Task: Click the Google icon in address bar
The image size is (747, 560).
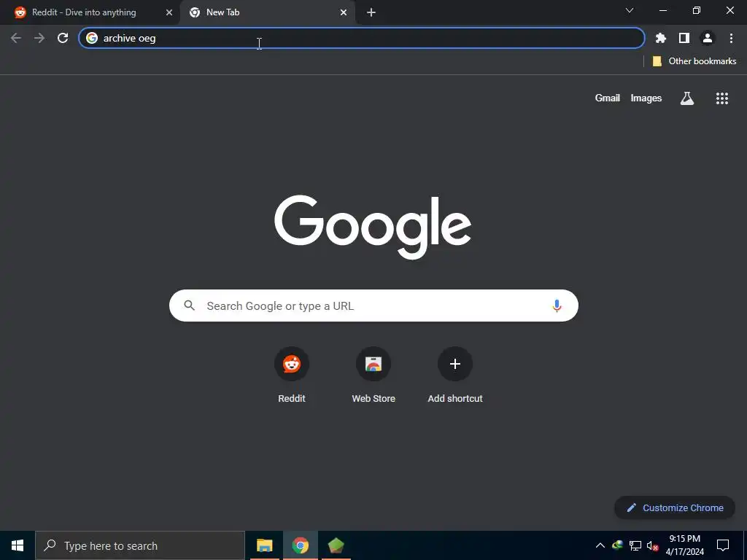Action: (x=92, y=38)
